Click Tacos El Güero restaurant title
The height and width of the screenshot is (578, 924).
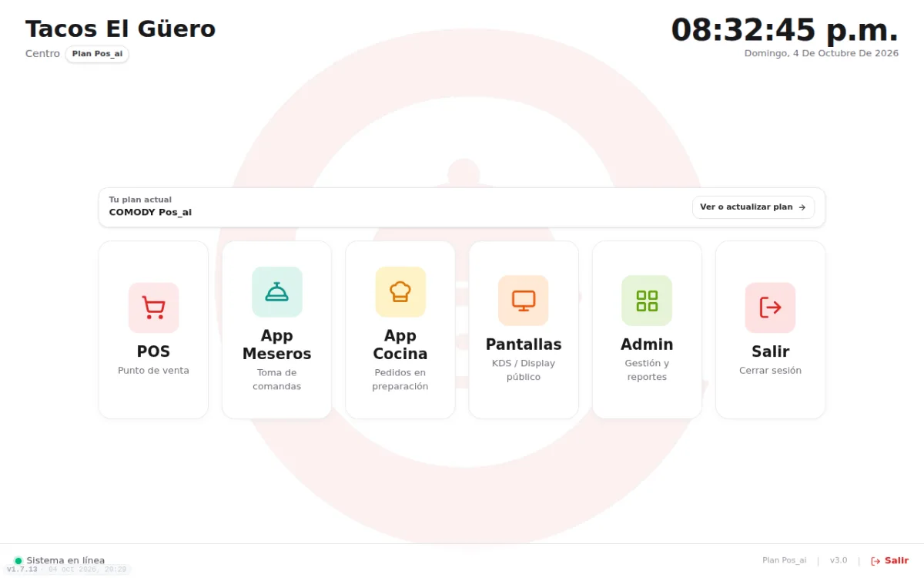(121, 29)
